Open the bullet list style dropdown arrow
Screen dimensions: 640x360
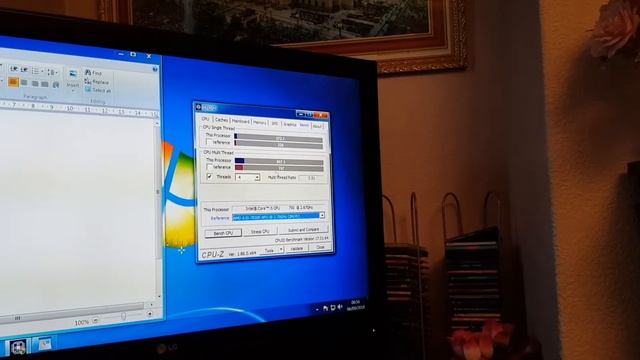[42, 71]
